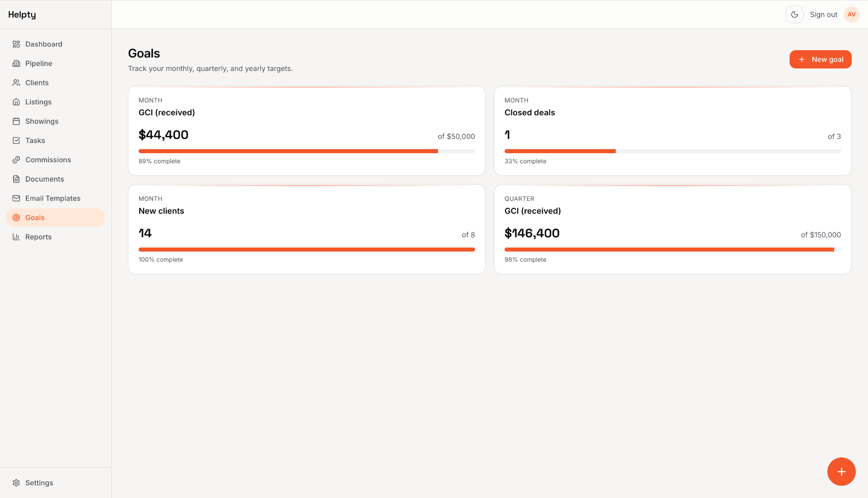
Task: Click the Goals page heading
Action: pos(144,53)
